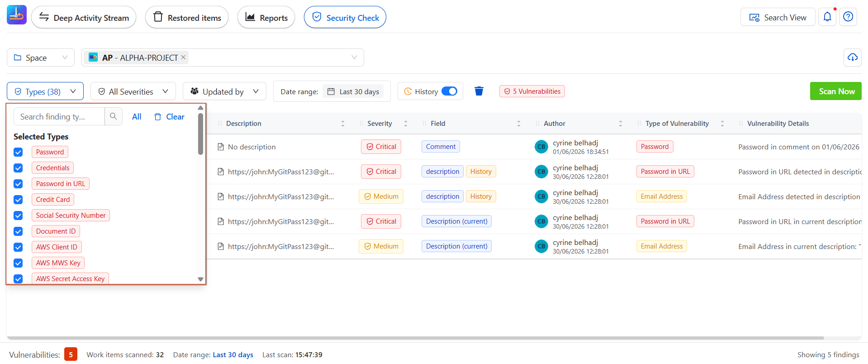Sort by Severity column arrows
The image size is (868, 364).
(406, 124)
